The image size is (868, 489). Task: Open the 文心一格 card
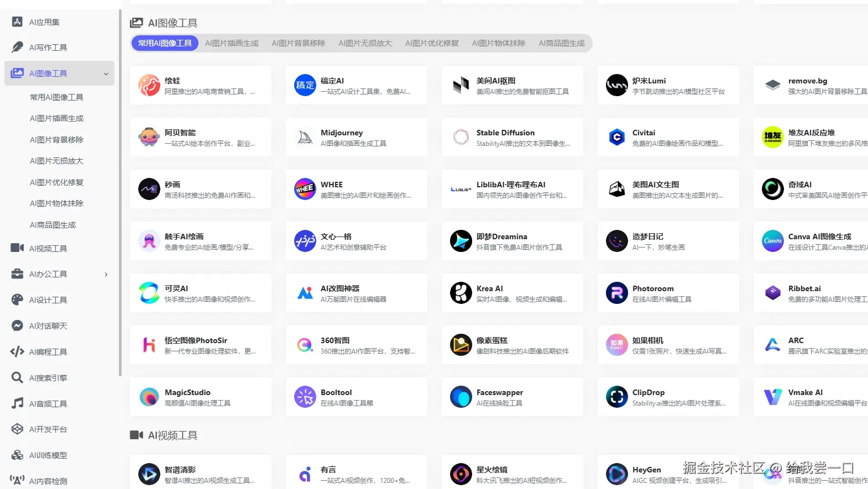click(x=357, y=241)
